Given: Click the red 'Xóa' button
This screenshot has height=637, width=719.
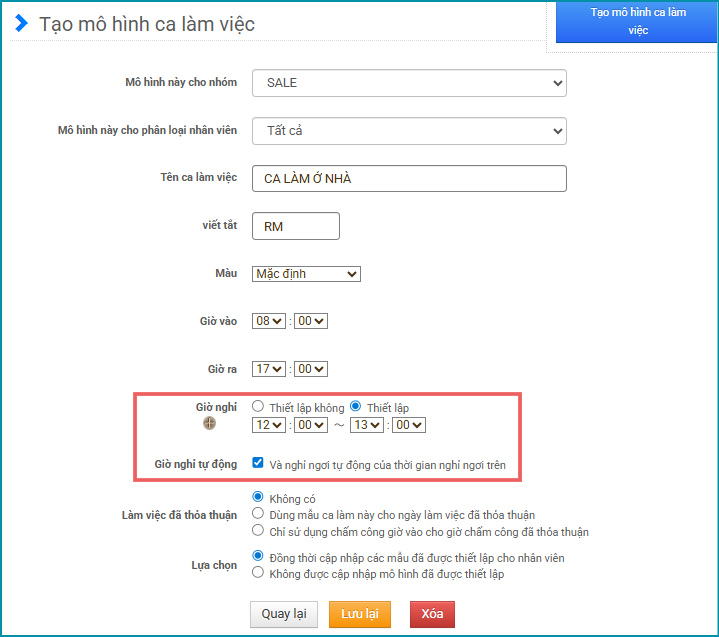Looking at the screenshot, I should 432,614.
